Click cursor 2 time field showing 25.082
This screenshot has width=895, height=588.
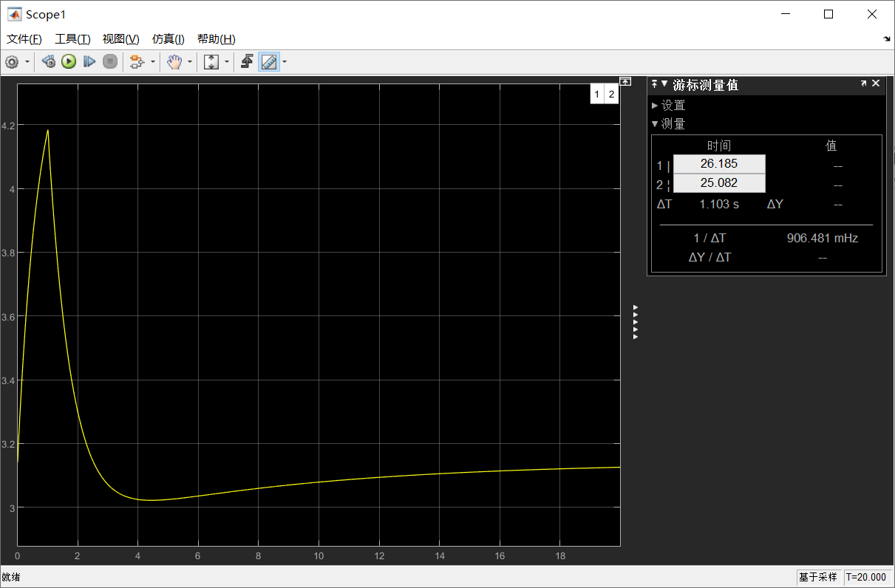[x=718, y=183]
